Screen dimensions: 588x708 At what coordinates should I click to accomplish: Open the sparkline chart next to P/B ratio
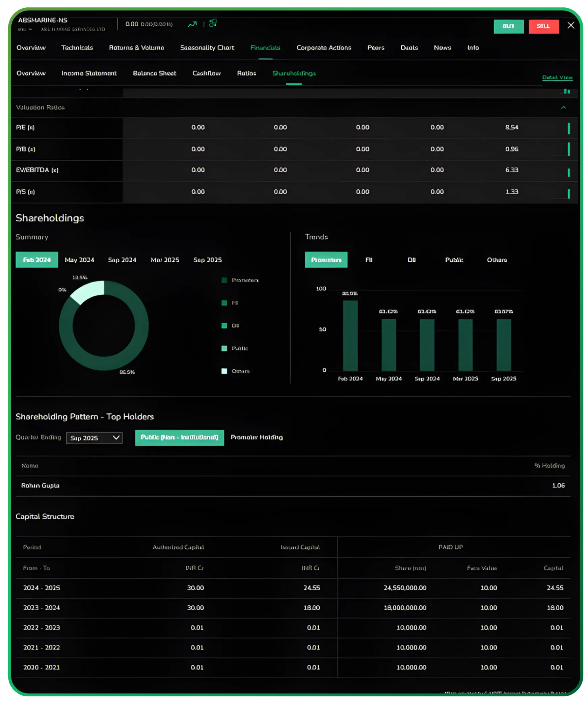tap(569, 149)
